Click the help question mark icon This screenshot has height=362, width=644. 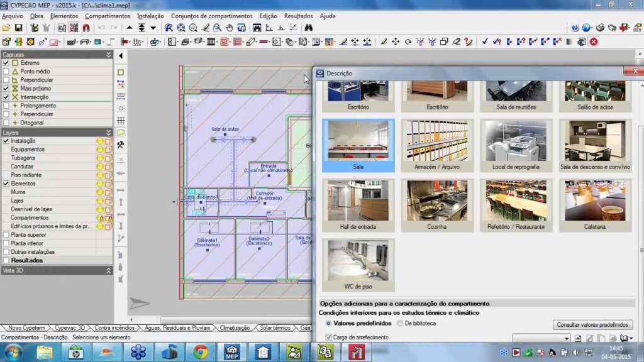coord(575,28)
